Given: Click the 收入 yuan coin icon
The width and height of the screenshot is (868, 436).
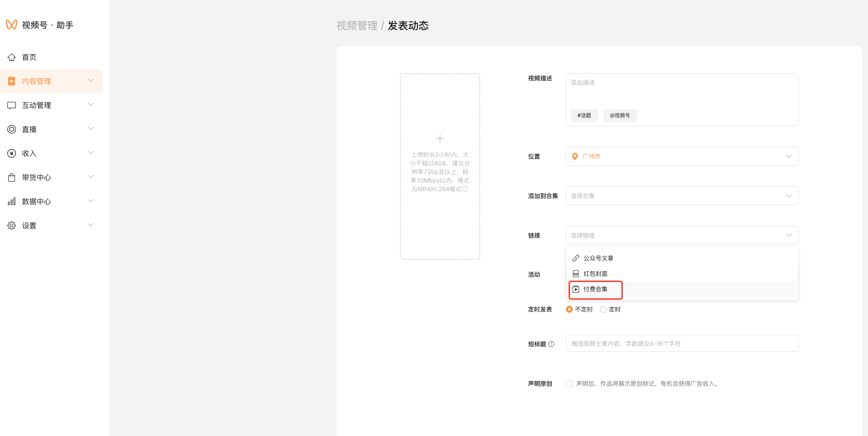Looking at the screenshot, I should click(x=12, y=153).
